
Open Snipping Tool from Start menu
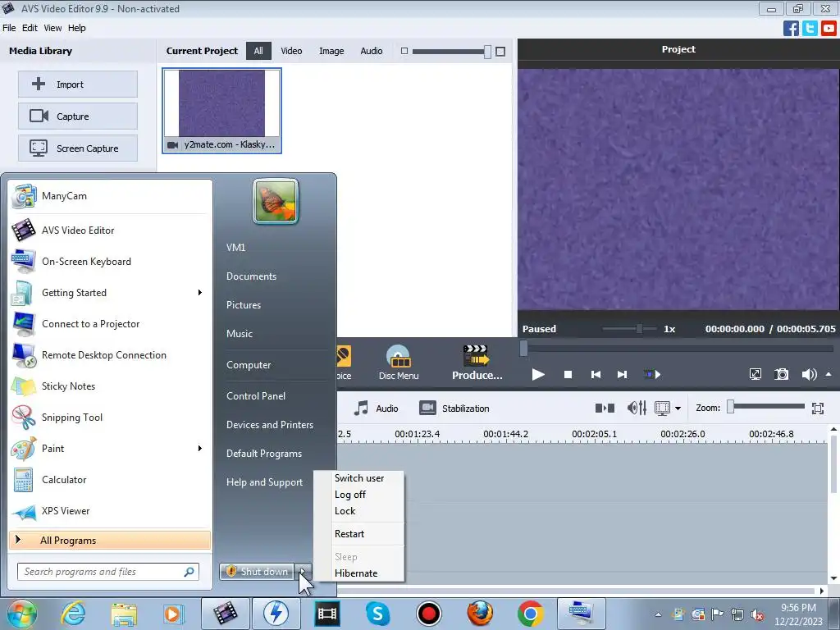[x=110, y=418]
